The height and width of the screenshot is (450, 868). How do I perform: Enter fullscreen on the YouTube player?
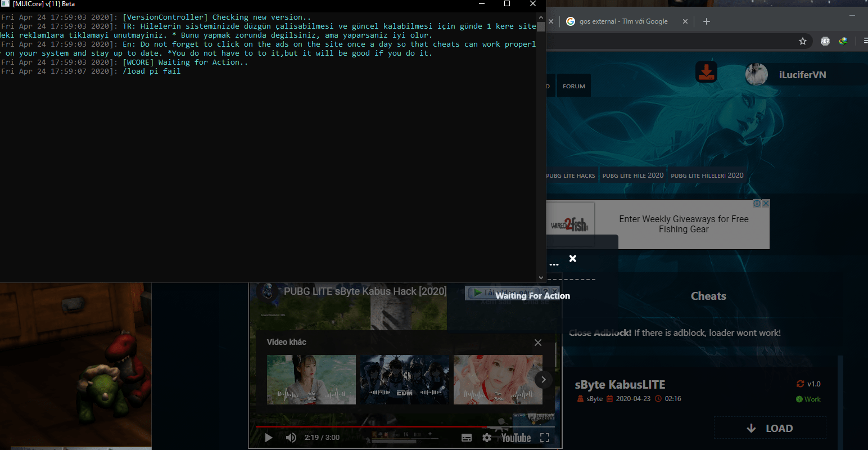[545, 438]
